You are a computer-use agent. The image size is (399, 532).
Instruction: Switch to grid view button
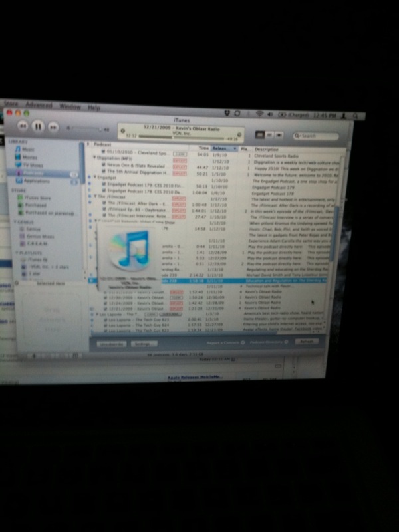(269, 135)
